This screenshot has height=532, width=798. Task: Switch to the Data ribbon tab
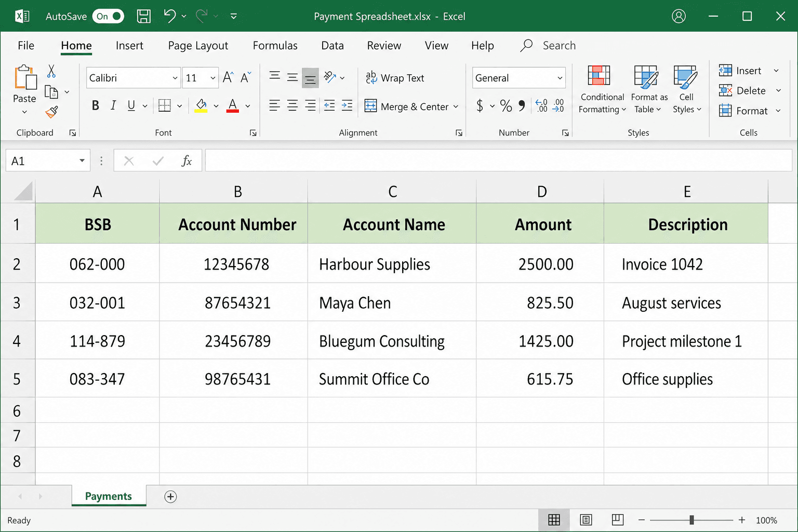click(332, 46)
